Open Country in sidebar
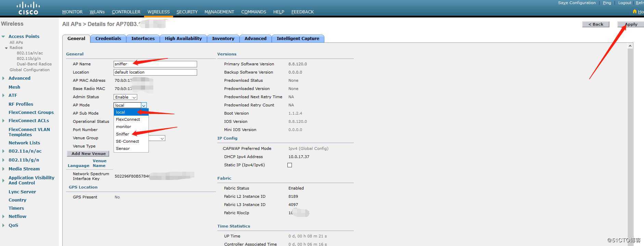The width and height of the screenshot is (644, 246). (17, 200)
